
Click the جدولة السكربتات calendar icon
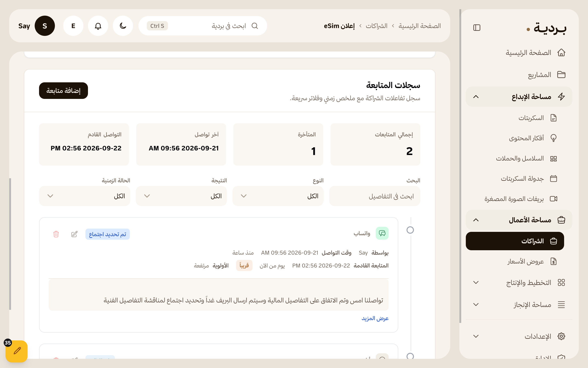[554, 179]
